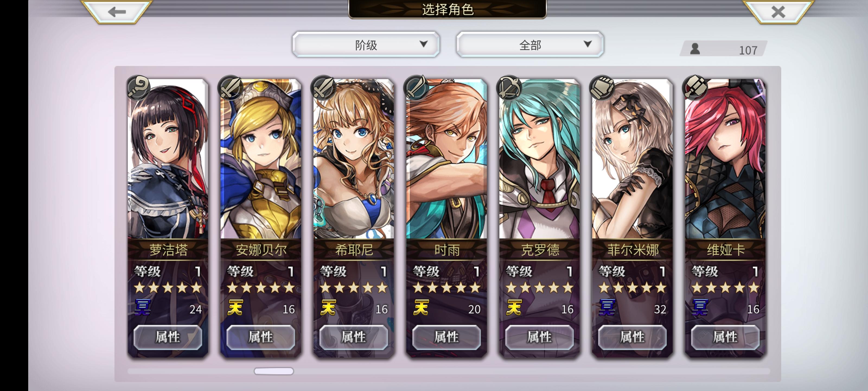Click the sword class icon on 安娜贝尔
The image size is (868, 391).
coord(231,88)
